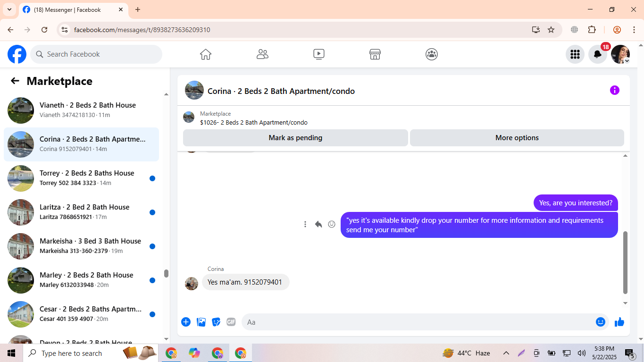The height and width of the screenshot is (362, 644).
Task: Click the chat scroll up arrow
Action: click(626, 155)
